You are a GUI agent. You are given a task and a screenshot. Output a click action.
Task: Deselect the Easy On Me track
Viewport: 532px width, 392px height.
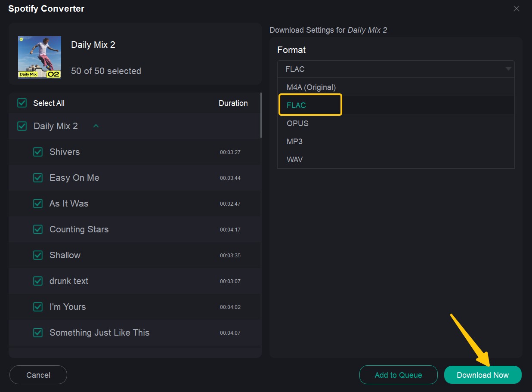(38, 178)
